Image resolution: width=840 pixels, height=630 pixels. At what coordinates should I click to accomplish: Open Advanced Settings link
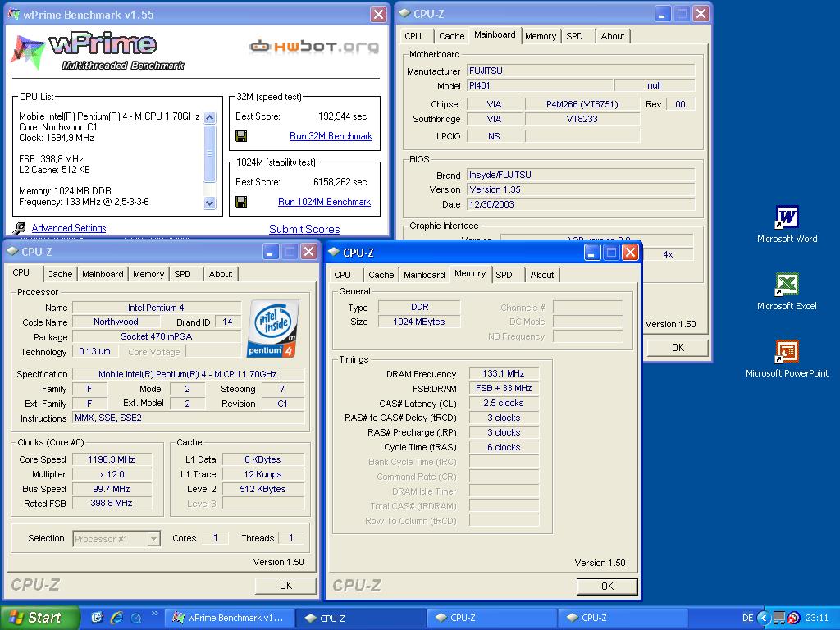pos(69,228)
